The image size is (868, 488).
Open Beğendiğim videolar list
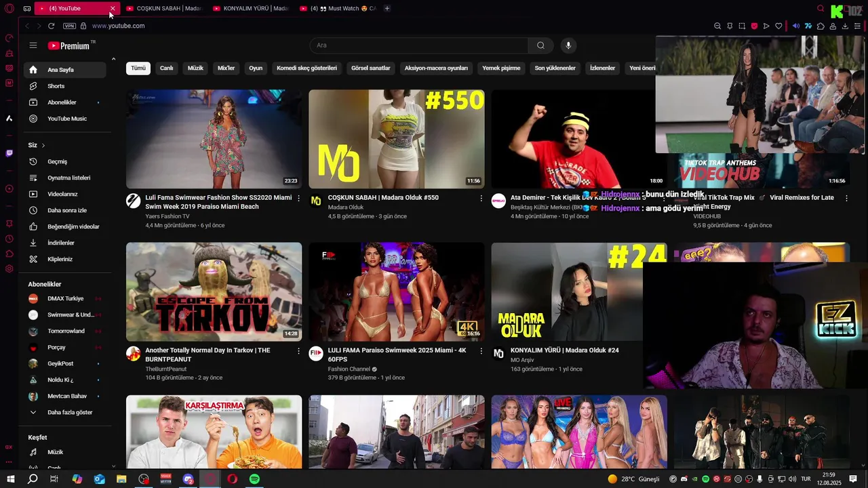(x=64, y=226)
